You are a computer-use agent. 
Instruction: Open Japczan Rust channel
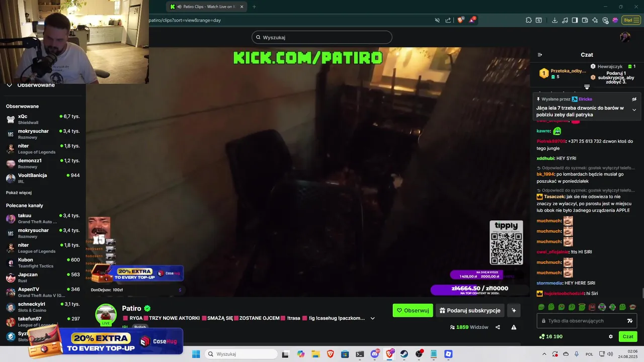[43, 278]
